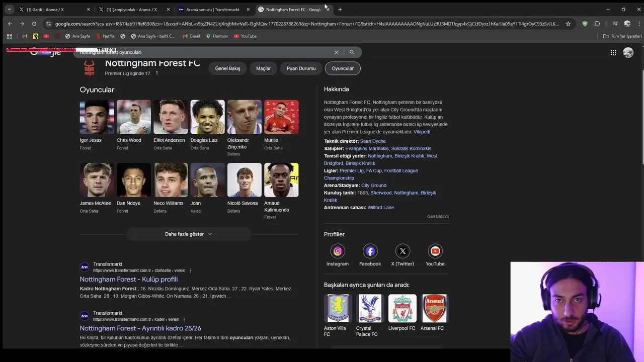Open Douglas Luiz player photo

[x=207, y=117]
